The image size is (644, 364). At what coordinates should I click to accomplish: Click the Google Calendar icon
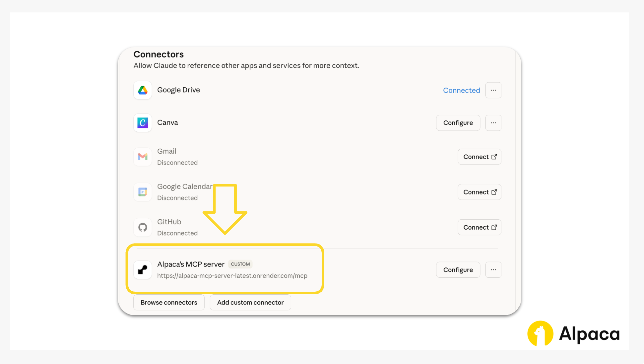[143, 192]
